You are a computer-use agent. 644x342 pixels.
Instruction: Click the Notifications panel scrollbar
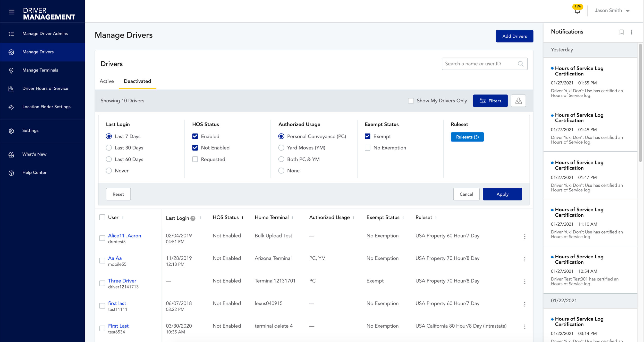[640, 103]
